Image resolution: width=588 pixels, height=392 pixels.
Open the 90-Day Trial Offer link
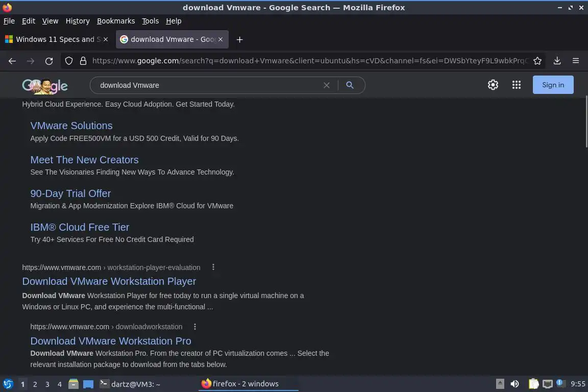click(70, 193)
